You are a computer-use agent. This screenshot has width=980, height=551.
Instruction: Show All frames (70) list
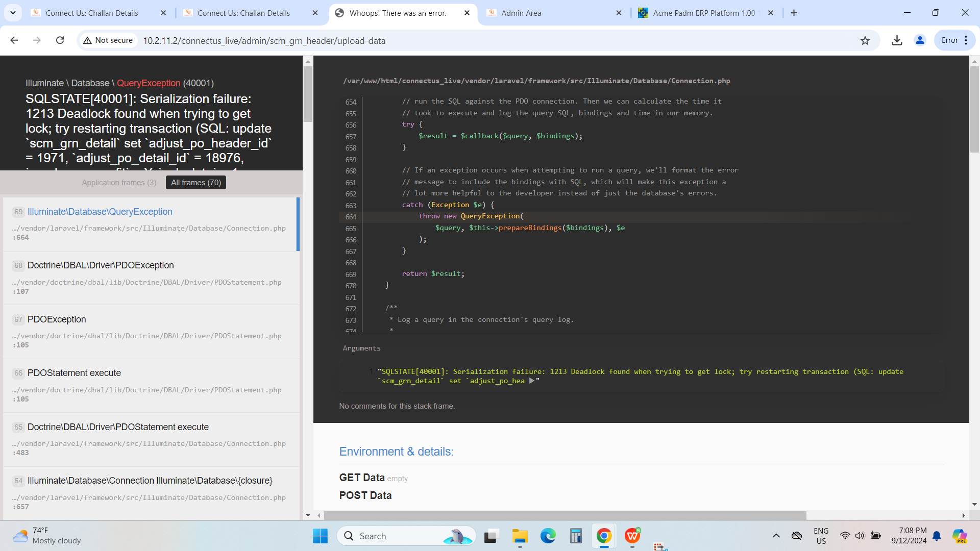(x=196, y=183)
